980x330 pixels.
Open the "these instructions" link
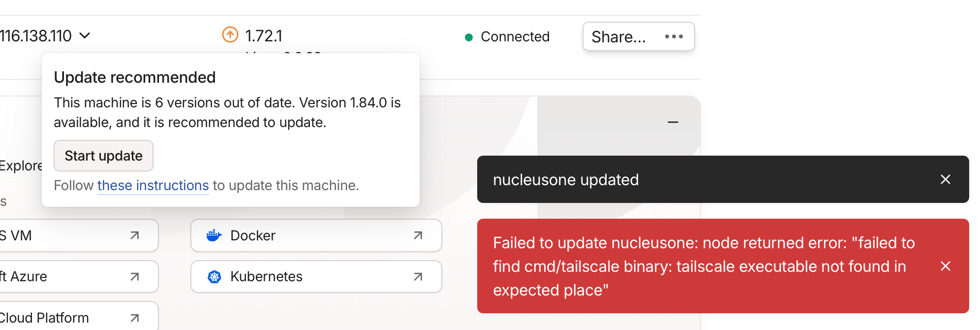coord(153,185)
